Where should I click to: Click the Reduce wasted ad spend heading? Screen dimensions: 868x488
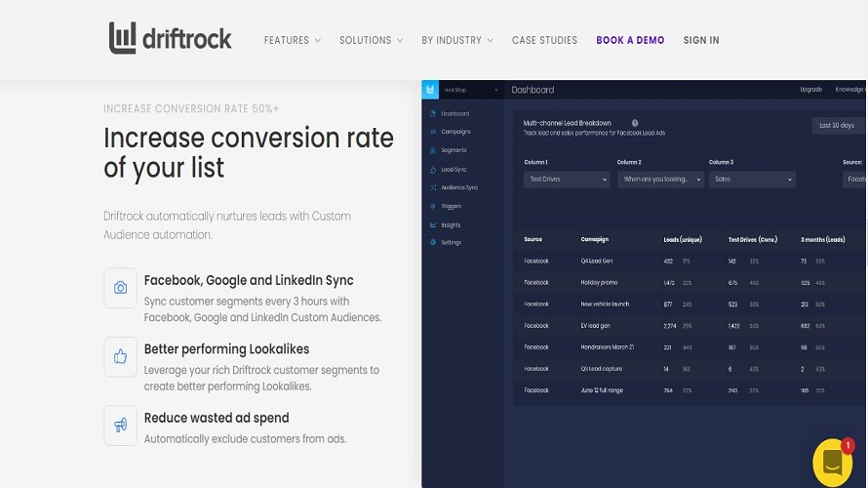(217, 418)
